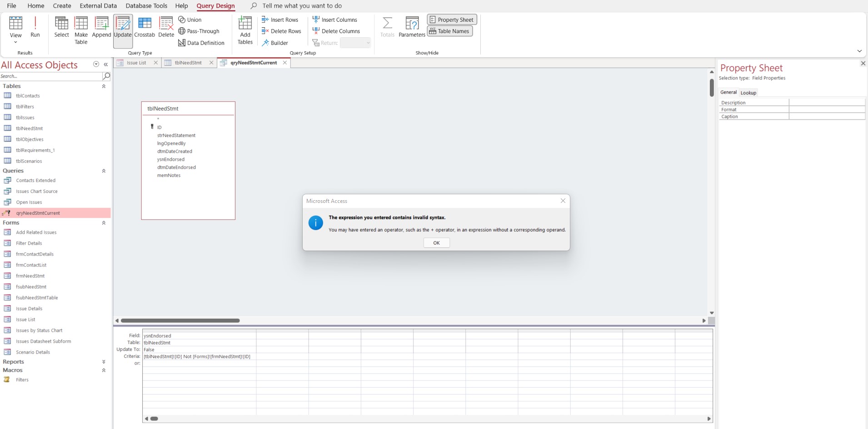Click Insert Rows in Query Setup
Screen dimensions: 868x429
pos(280,20)
